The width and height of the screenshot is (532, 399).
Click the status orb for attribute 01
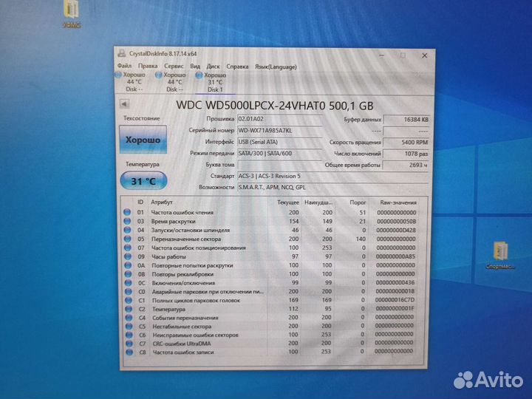[126, 212]
